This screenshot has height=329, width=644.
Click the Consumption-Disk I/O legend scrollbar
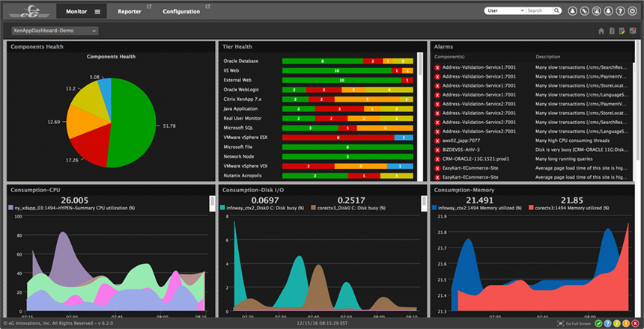(x=423, y=203)
